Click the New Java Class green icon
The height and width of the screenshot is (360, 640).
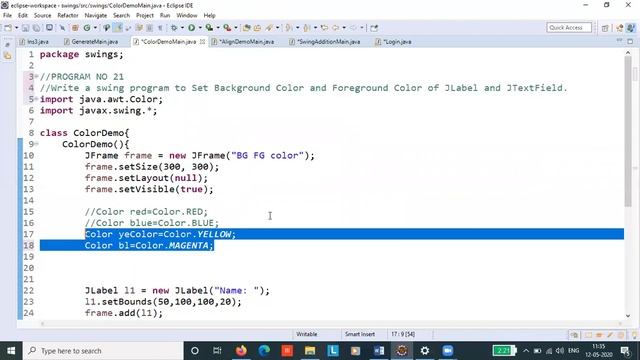coord(87,28)
